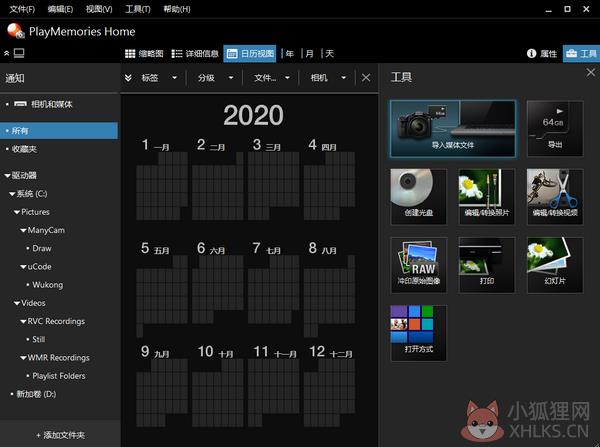Viewport: 600px width, 447px height.
Task: Open the 分级 rating filter dropdown
Action: [x=215, y=78]
